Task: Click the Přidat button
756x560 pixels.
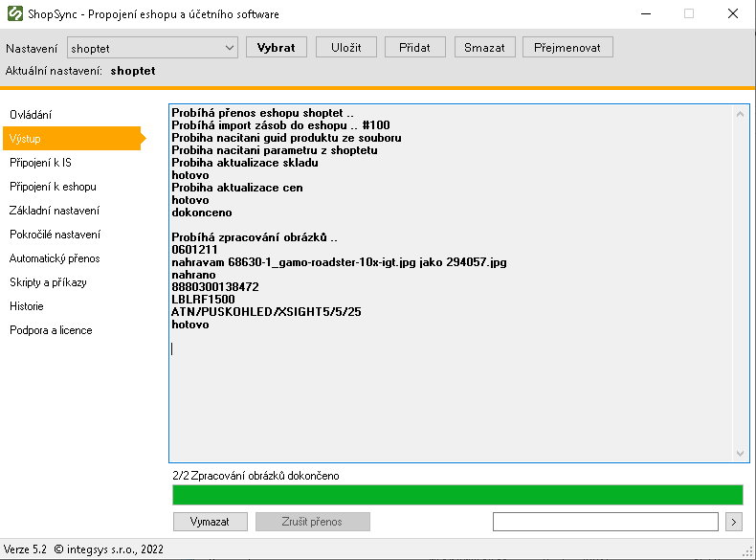Action: coord(414,47)
